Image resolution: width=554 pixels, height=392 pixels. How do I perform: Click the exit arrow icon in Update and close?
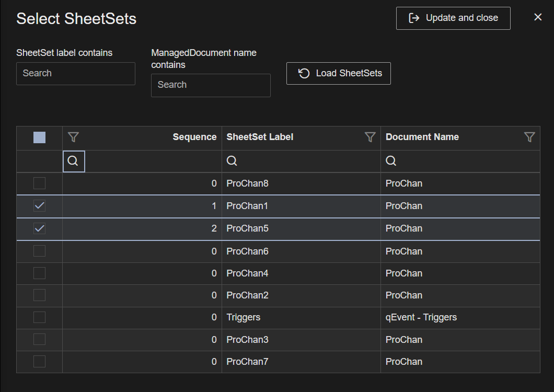coord(414,18)
